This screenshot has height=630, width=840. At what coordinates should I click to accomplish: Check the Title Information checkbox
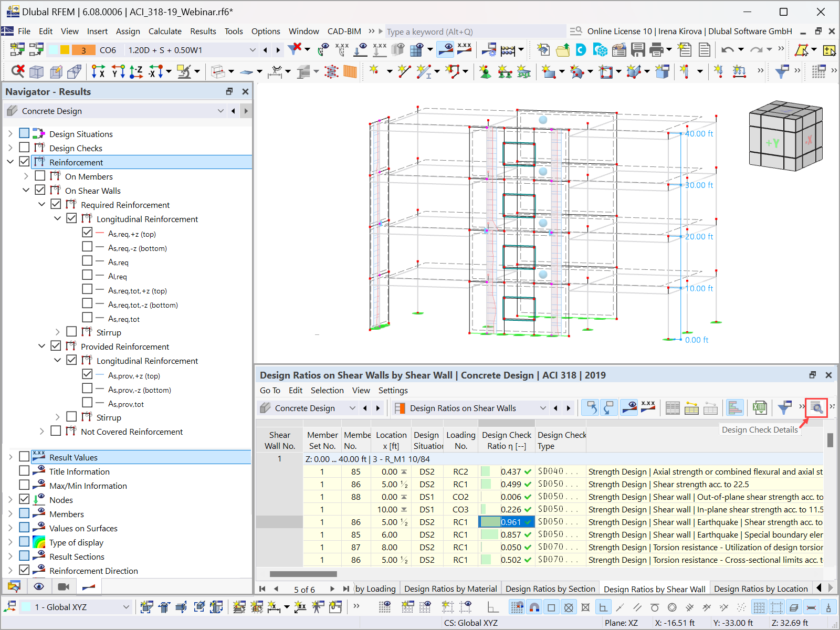click(x=24, y=470)
